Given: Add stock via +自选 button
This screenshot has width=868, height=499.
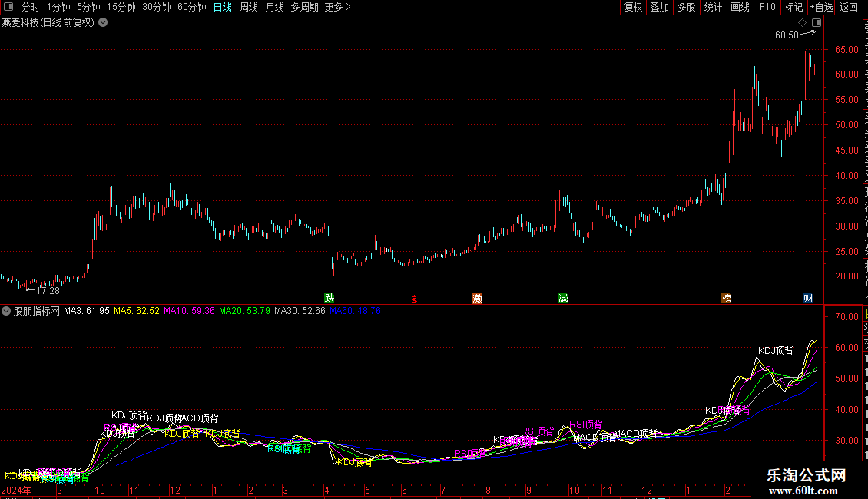Looking at the screenshot, I should (x=821, y=7).
